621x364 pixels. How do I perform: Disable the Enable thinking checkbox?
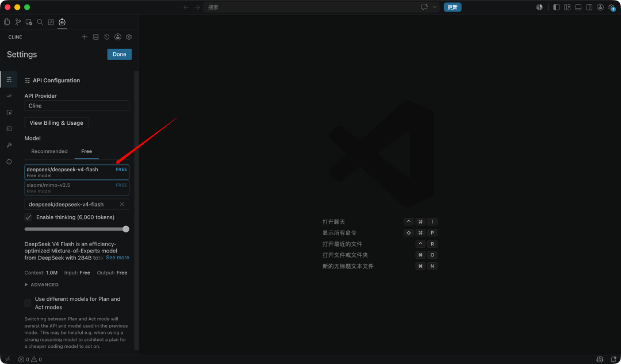point(28,217)
